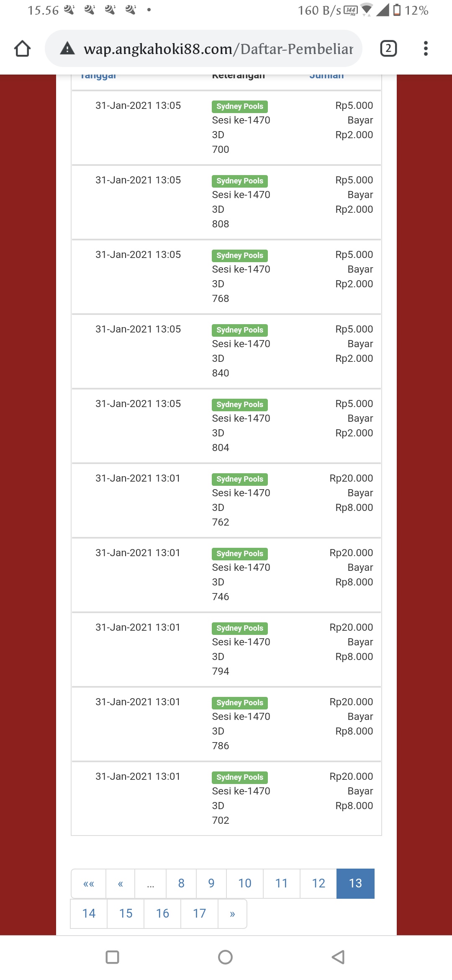Viewport: 452px width, 980px height.
Task: Expand the pagination ellipsis
Action: pyautogui.click(x=151, y=883)
